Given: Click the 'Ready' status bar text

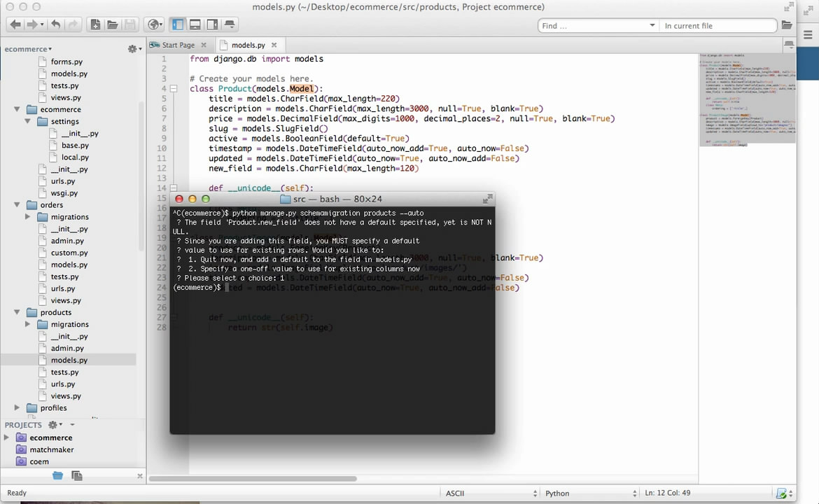Looking at the screenshot, I should tap(17, 493).
